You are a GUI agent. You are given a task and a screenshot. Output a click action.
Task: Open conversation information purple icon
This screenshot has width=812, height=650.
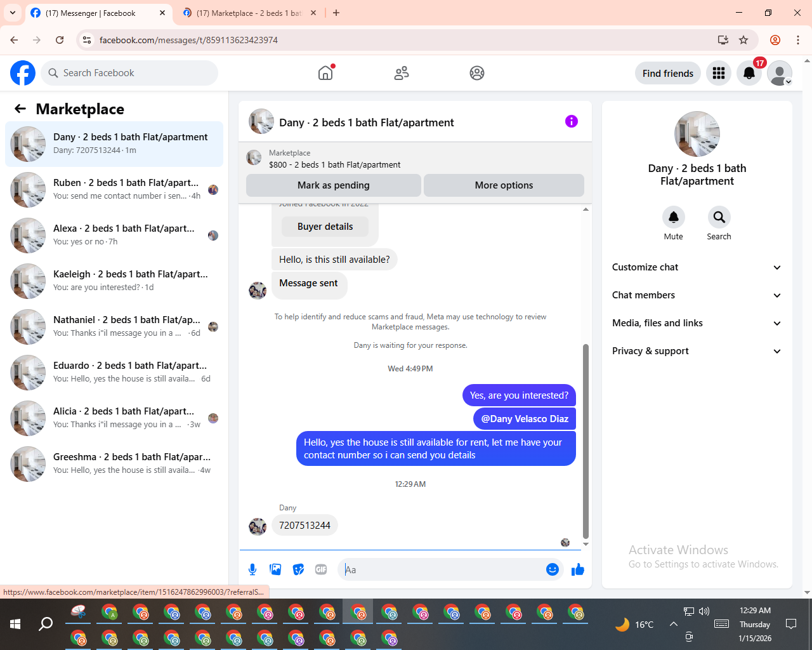pyautogui.click(x=572, y=121)
